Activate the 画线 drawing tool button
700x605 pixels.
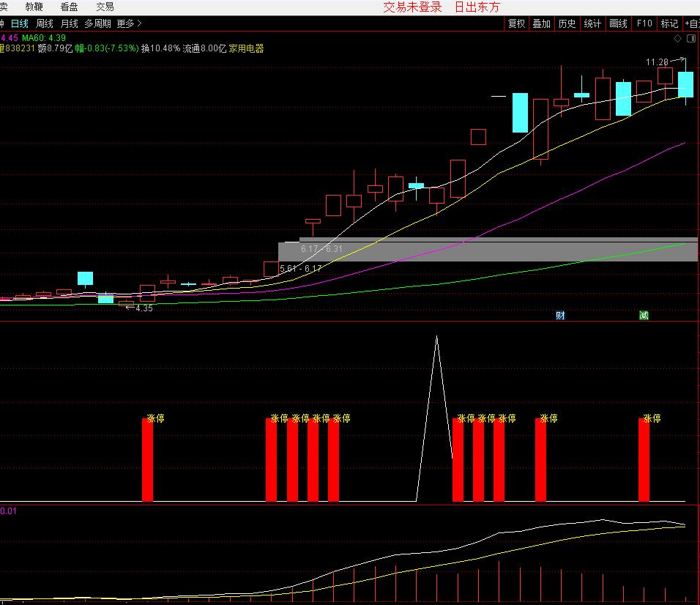pos(618,23)
